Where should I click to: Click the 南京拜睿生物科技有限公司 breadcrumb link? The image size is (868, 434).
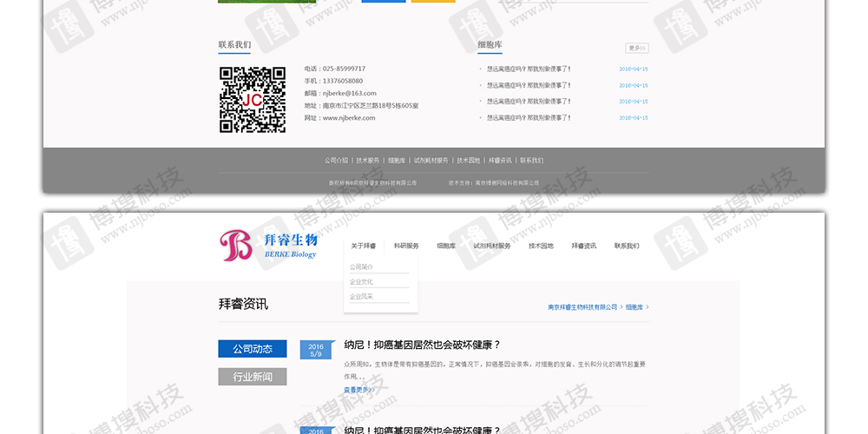[x=582, y=307]
